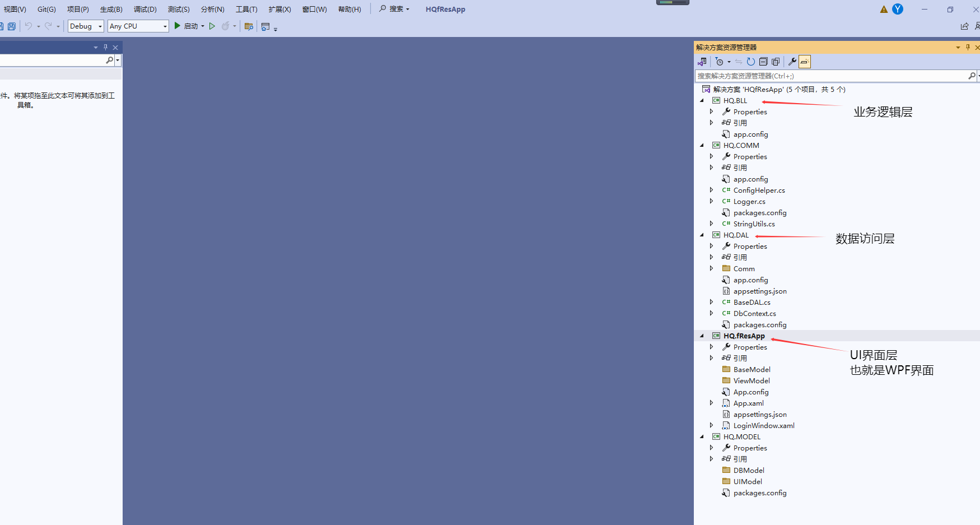This screenshot has height=525, width=980.
Task: Open the 扩展(X) menu
Action: (279, 9)
